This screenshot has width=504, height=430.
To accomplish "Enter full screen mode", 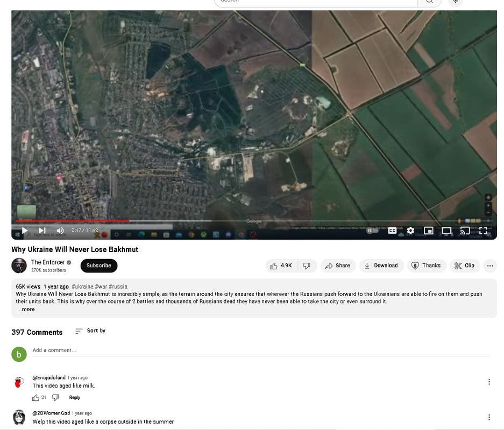I will 483,231.
